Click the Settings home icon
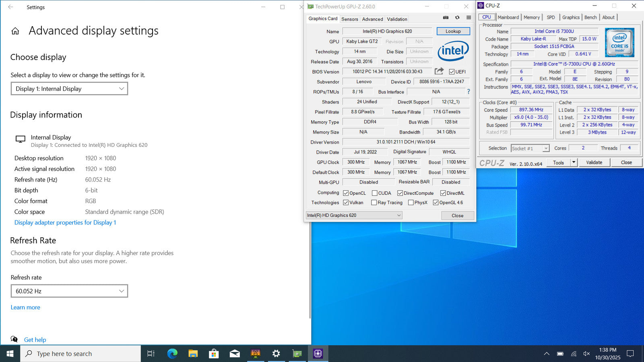 (x=15, y=31)
